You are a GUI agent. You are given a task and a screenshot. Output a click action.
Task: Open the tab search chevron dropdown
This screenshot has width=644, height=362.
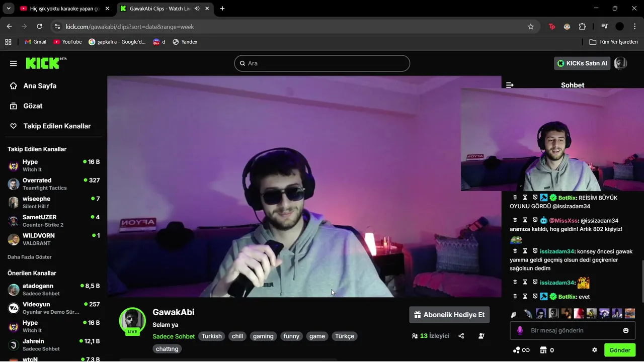[8, 9]
